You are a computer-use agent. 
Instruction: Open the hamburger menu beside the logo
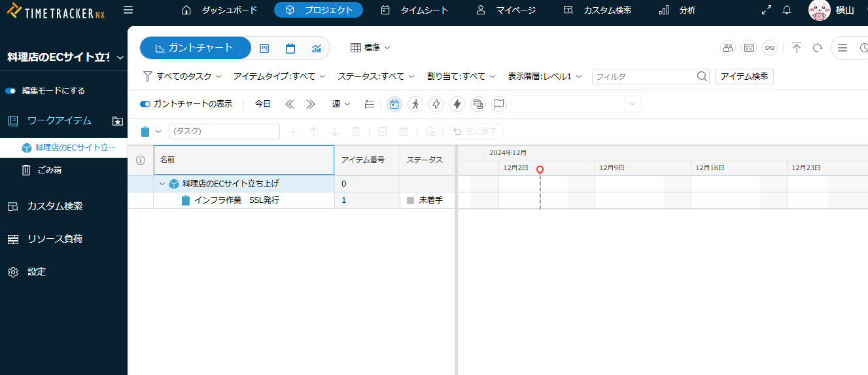click(128, 10)
